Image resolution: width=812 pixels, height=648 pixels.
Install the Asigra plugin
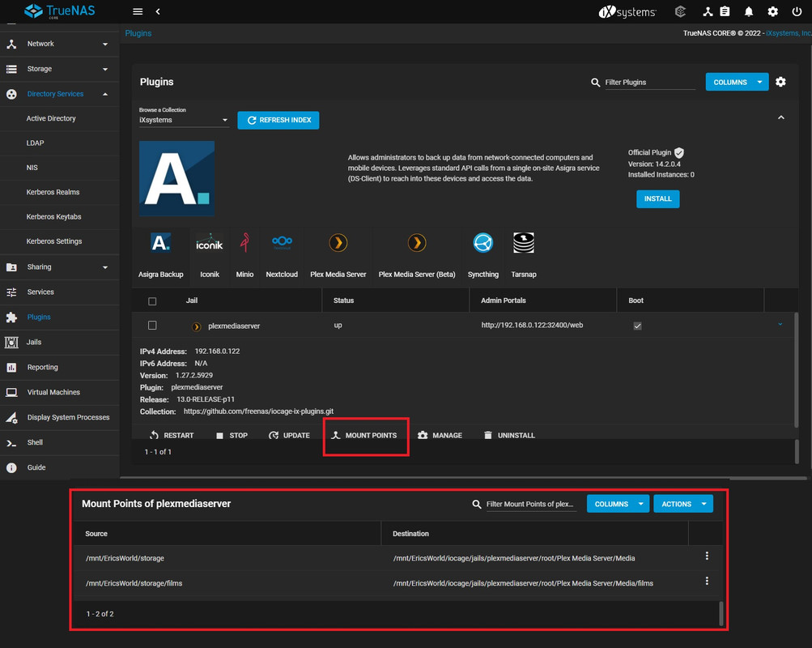(657, 199)
